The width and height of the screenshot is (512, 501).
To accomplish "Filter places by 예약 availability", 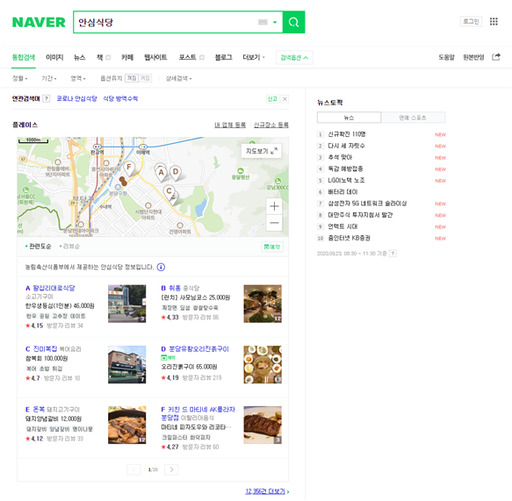I will point(272,247).
